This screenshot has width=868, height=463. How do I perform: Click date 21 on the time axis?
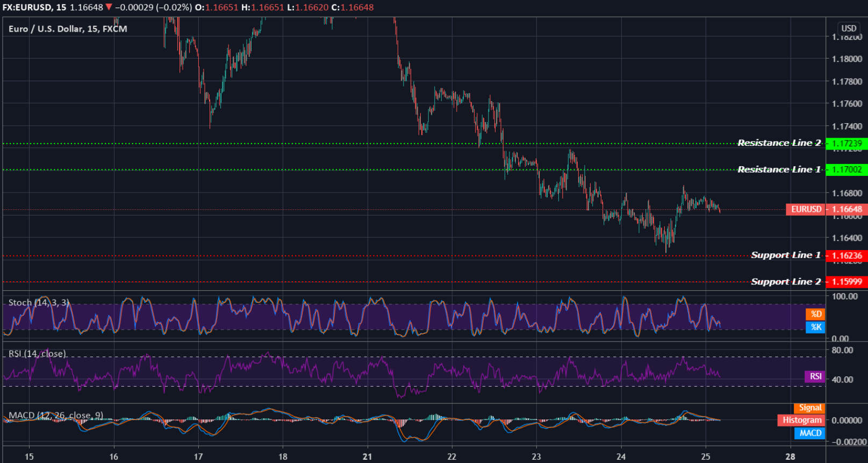367,457
